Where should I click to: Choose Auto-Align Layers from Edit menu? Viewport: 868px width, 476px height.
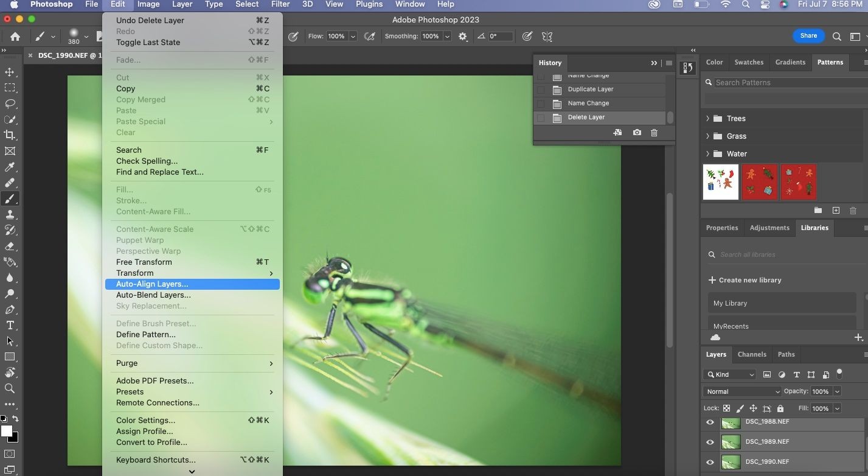pyautogui.click(x=192, y=284)
